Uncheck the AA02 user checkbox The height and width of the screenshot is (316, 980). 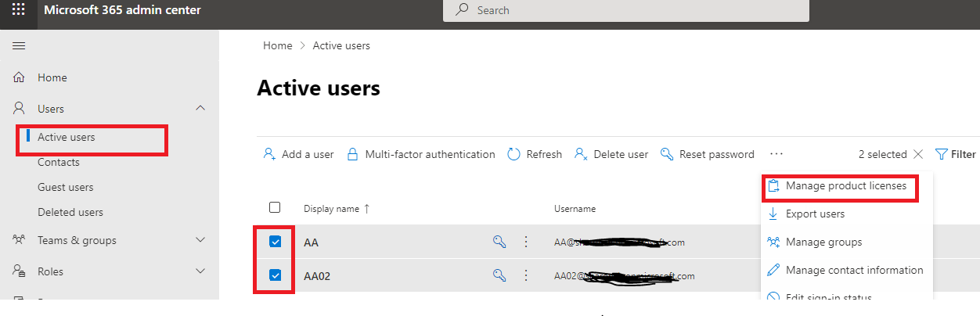point(276,275)
